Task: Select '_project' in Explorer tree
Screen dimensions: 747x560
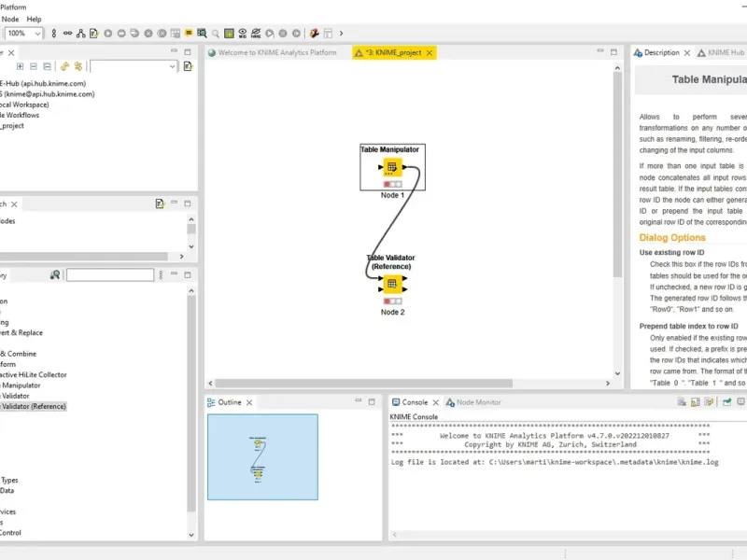Action: (12, 126)
